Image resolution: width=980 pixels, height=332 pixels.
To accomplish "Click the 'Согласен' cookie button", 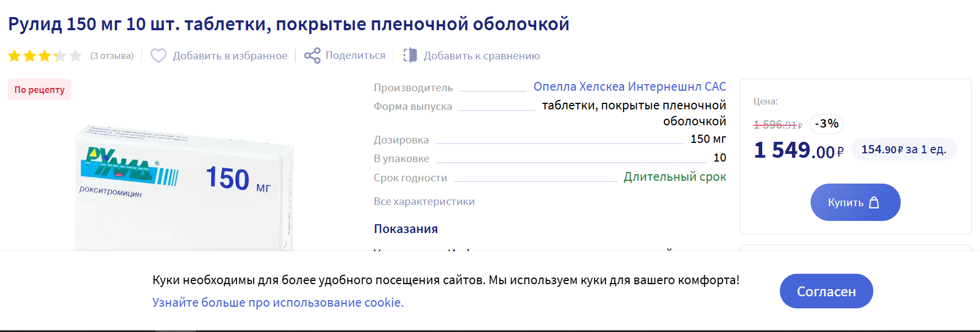I will (826, 291).
